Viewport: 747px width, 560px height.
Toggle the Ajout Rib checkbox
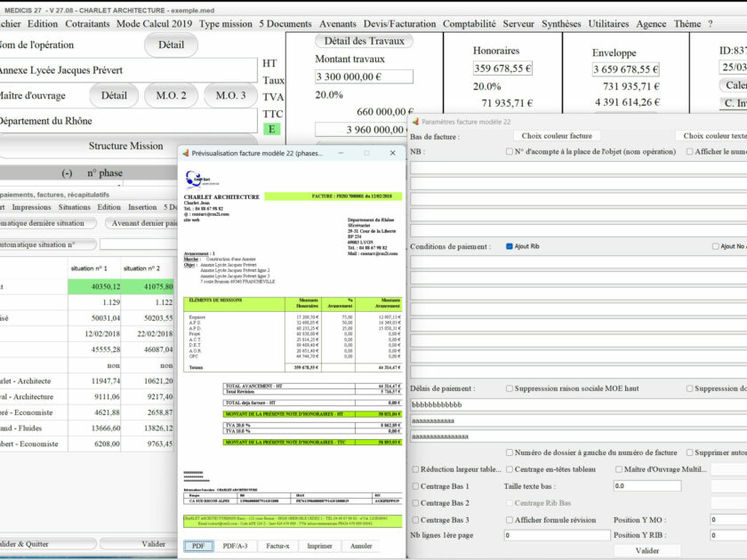pyautogui.click(x=510, y=246)
